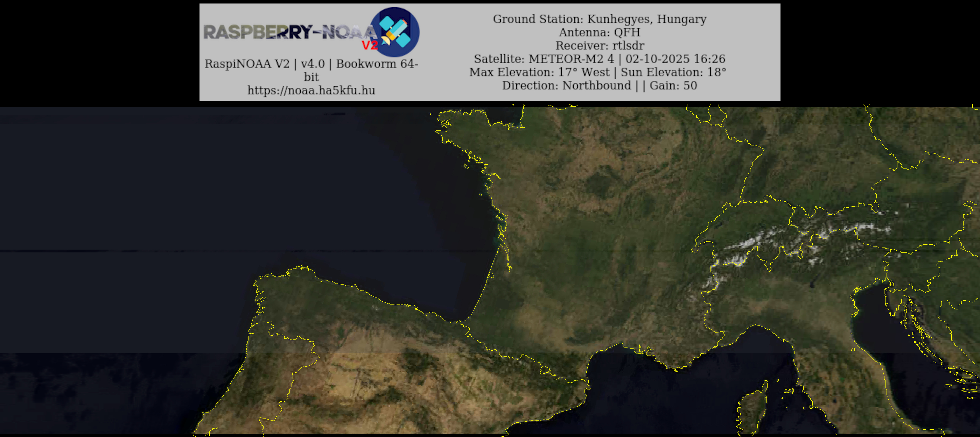
Task: Click the RASPBERRY-NOAA logo text
Action: tap(289, 32)
